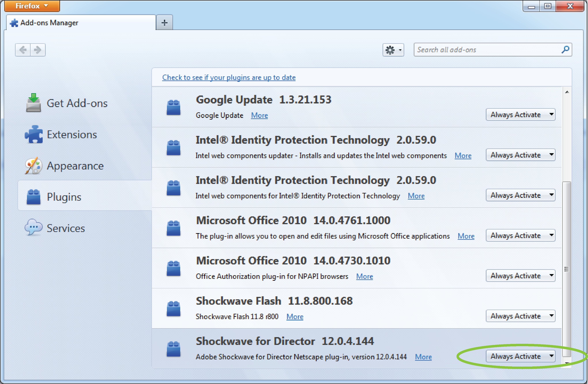Screen dimensions: 588x384
Task: Select the Microsoft Office 2010 14.0.4761.1000 title
Action: pos(293,220)
